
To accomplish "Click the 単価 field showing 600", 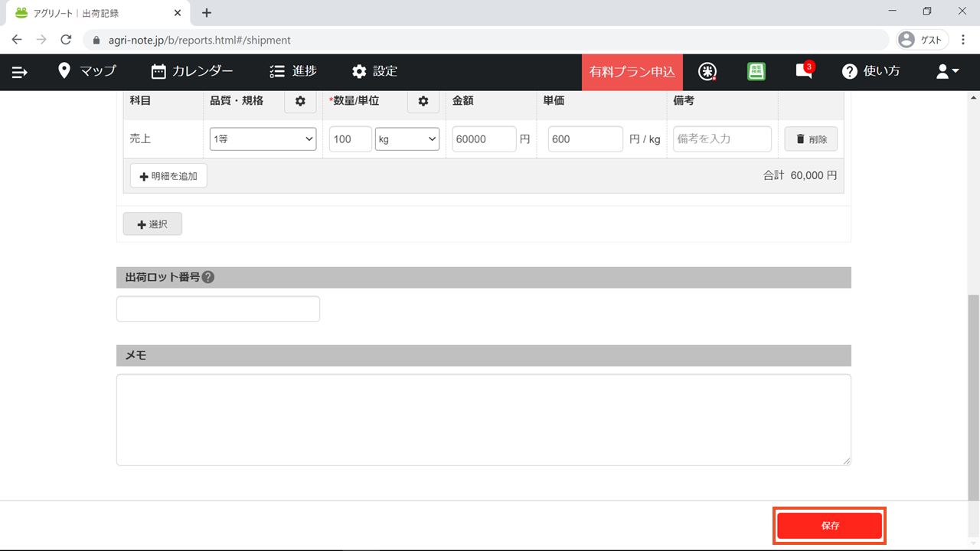I will [x=586, y=139].
